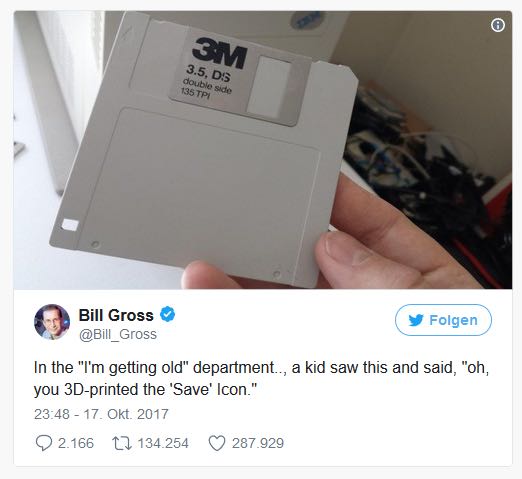Click the 2.166 replies count
The width and height of the screenshot is (522, 479).
coord(76,443)
